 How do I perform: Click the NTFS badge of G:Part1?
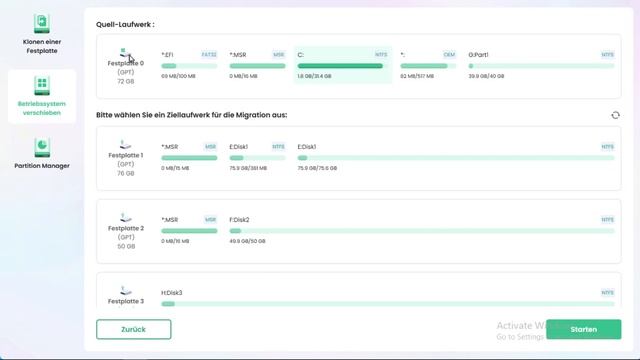607,55
